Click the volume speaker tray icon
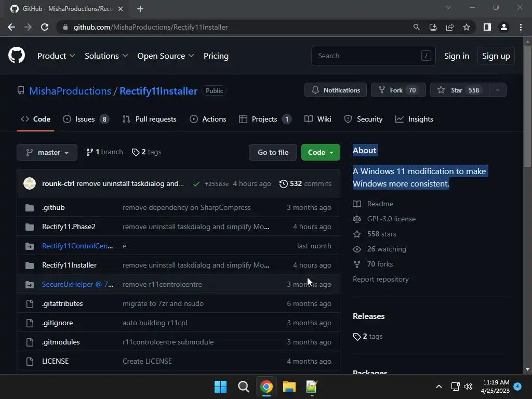532x399 pixels. coord(468,387)
